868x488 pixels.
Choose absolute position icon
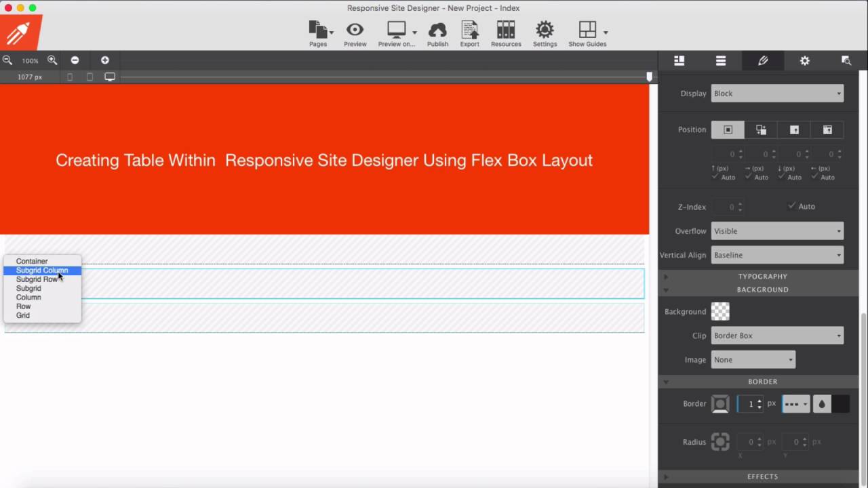pyautogui.click(x=794, y=130)
